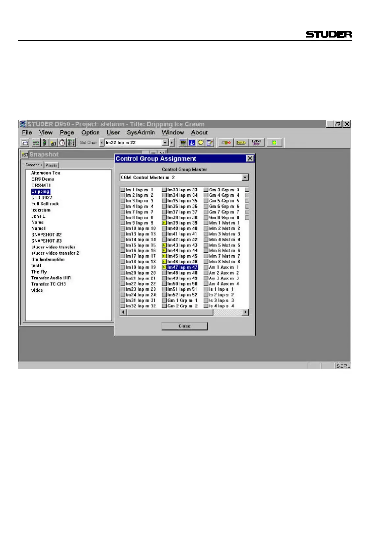Click the red plug connector toolbar icon
Image resolution: width=392 pixels, height=555 pixels.
click(x=226, y=143)
